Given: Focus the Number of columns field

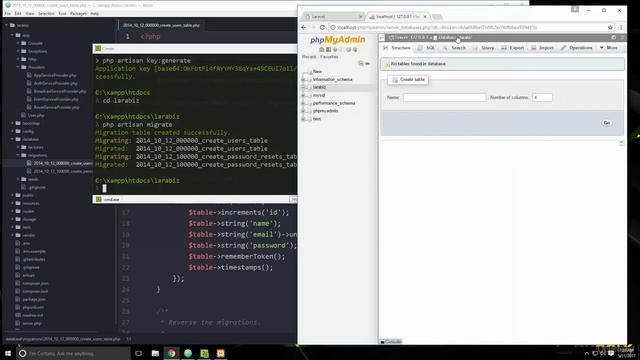Looking at the screenshot, I should pyautogui.click(x=542, y=98).
